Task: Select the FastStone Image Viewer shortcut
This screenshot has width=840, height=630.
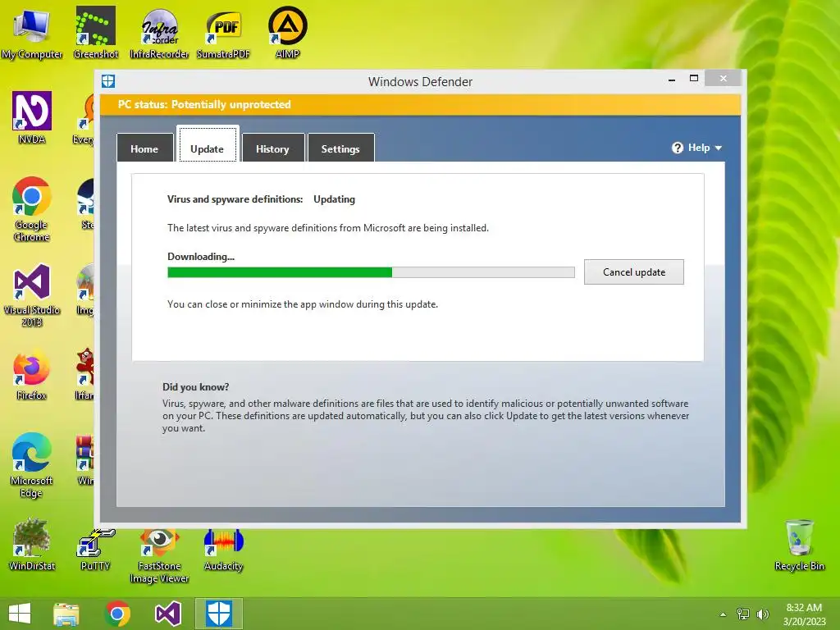Action: pyautogui.click(x=159, y=556)
